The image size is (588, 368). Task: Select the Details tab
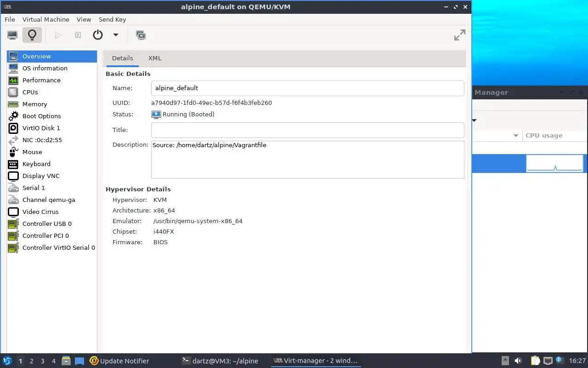(123, 58)
